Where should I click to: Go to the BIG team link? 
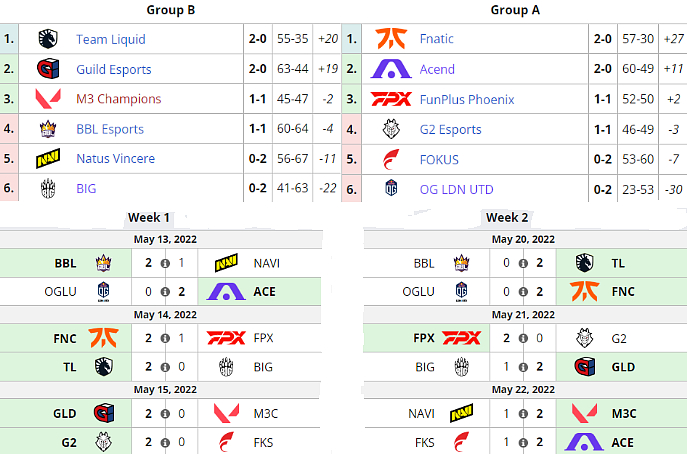(86, 189)
